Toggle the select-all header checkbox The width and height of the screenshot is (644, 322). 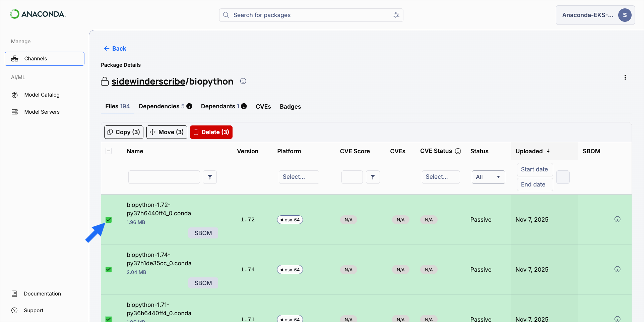click(109, 151)
